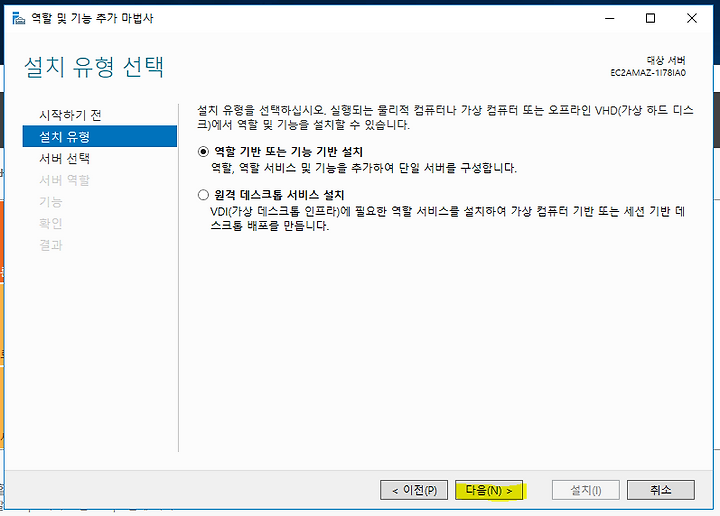Select Remote Desktop Services installation option
The width and height of the screenshot is (720, 516).
coord(203,195)
